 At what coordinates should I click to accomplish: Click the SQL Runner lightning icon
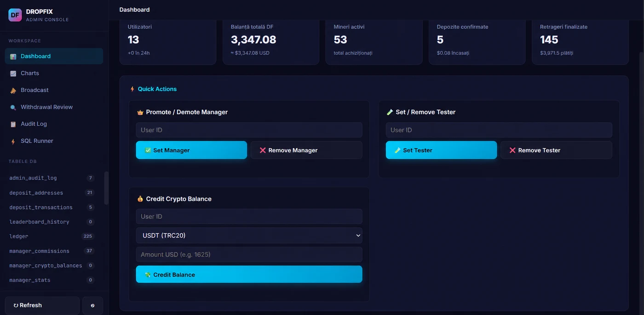coord(13,141)
